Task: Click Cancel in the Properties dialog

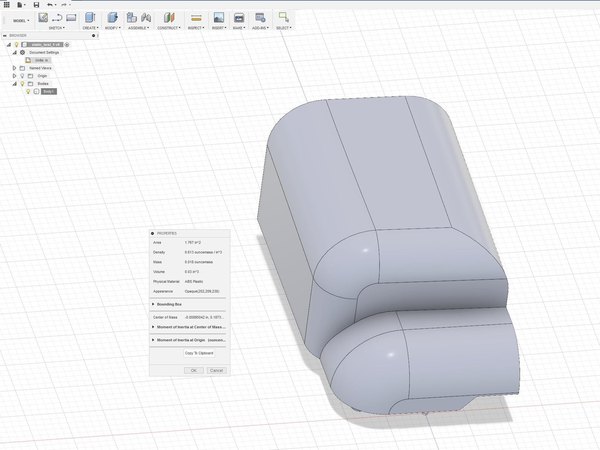Action: pyautogui.click(x=217, y=370)
